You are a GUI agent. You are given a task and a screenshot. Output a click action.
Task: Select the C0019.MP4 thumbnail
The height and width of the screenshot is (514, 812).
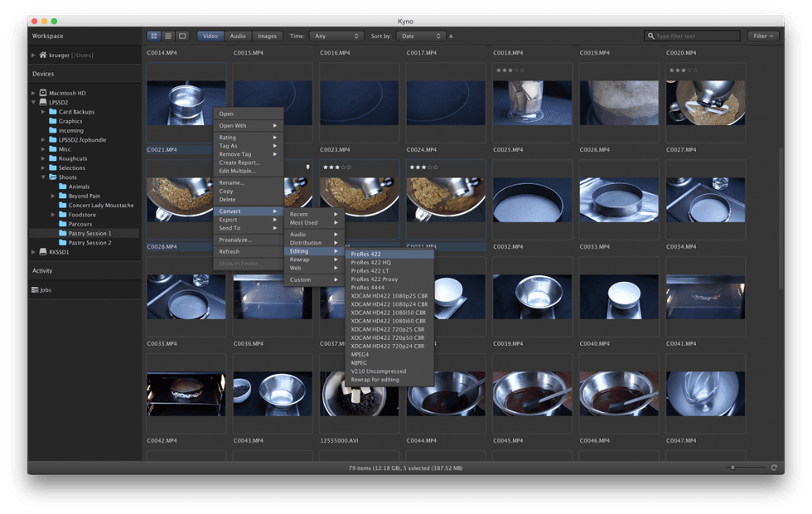[x=619, y=103]
